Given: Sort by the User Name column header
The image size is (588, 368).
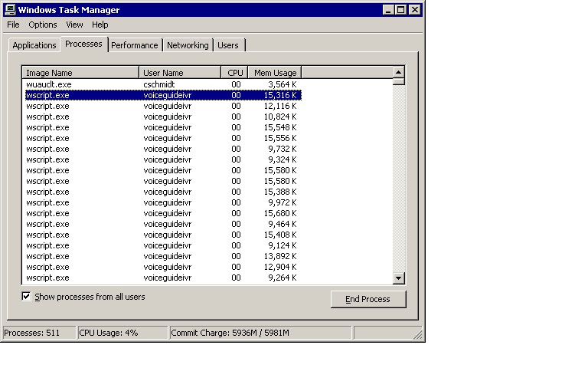Looking at the screenshot, I should tap(180, 73).
